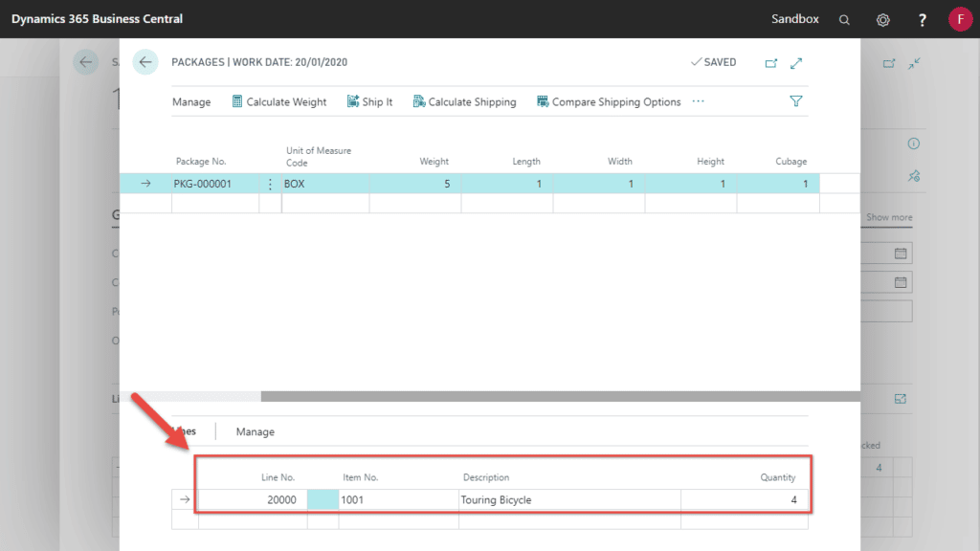Click the user avatar F icon
Viewport: 980px width, 551px height.
pyautogui.click(x=960, y=19)
